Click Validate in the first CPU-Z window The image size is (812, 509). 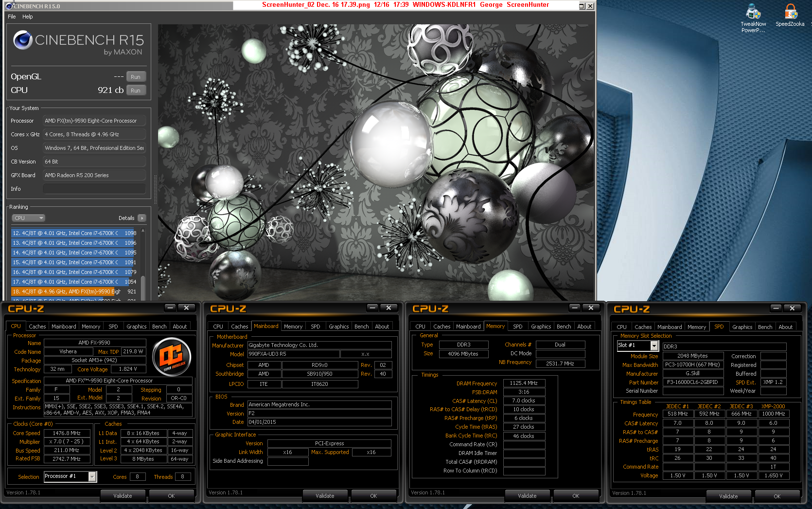coord(123,496)
